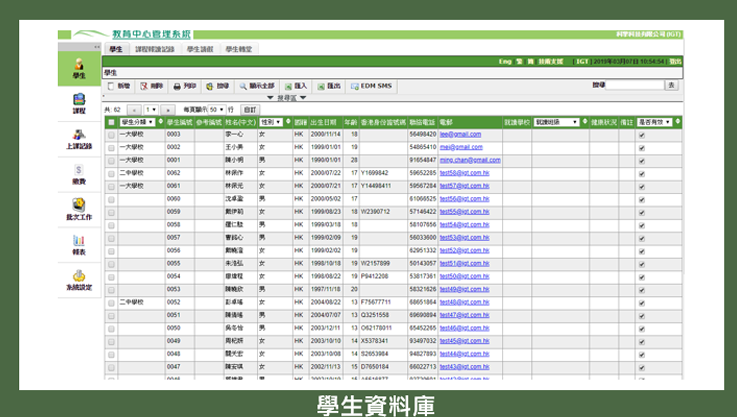Click the 學生編號 column header
The image size is (737, 417).
(x=180, y=122)
